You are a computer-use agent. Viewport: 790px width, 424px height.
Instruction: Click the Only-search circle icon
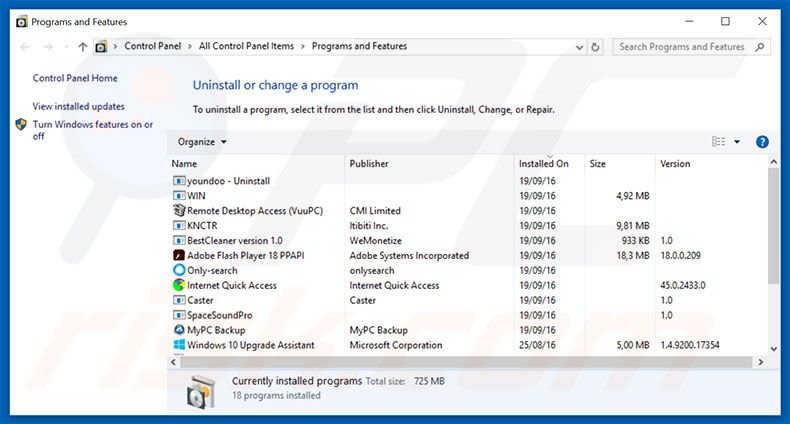point(179,270)
